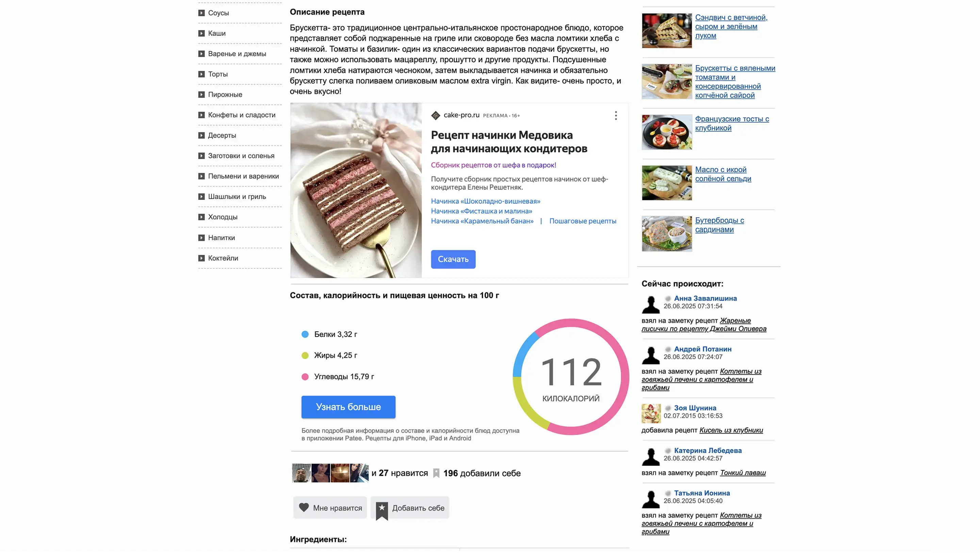The height and width of the screenshot is (553, 980).
Task: Open the Кисель из клубники recipe link
Action: tap(731, 430)
